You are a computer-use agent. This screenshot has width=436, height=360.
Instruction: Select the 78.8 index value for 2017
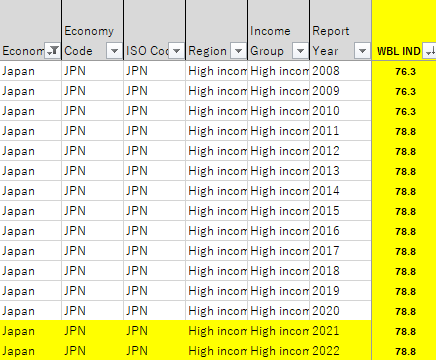pyautogui.click(x=404, y=251)
